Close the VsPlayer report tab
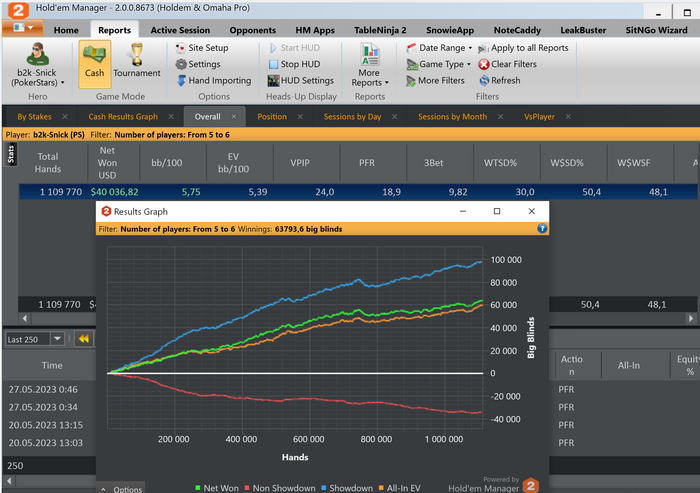This screenshot has width=700, height=493. pyautogui.click(x=568, y=117)
